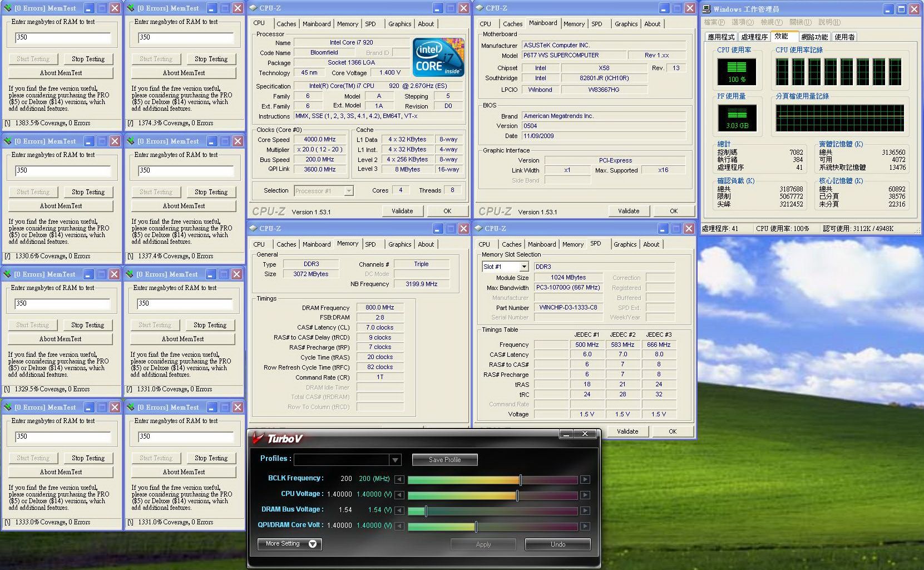Image resolution: width=924 pixels, height=570 pixels.
Task: Click RAM megabytes field in 1337.4% coverage MemTest
Action: click(186, 171)
